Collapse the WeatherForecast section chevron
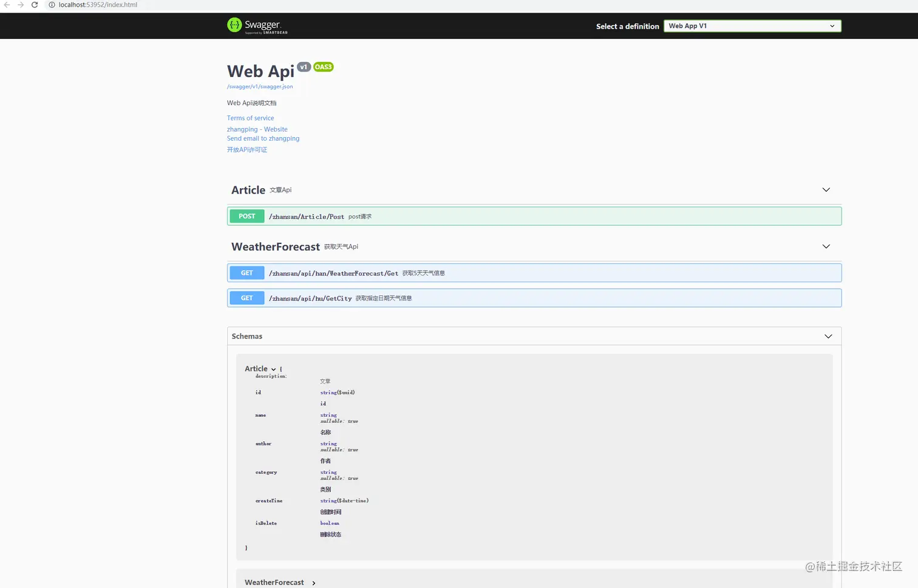Image resolution: width=918 pixels, height=588 pixels. pyautogui.click(x=826, y=246)
